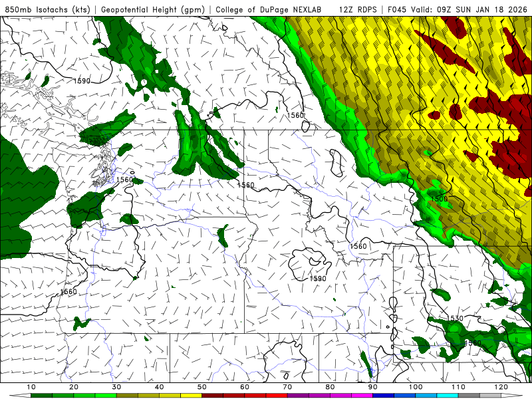The width and height of the screenshot is (532, 399).
Task: Click the legend value 60
Action: pos(245,387)
